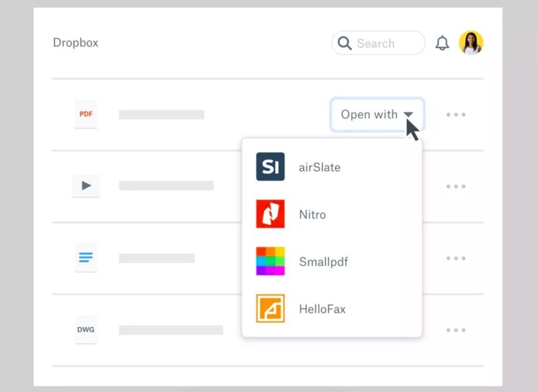Click the Open with dropdown arrow
The image size is (537, 392).
[408, 114]
